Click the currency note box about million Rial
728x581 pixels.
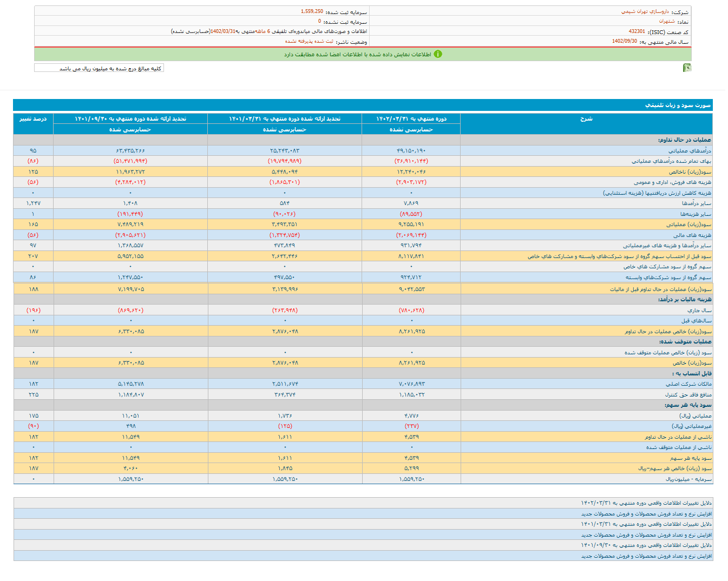tap(99, 68)
